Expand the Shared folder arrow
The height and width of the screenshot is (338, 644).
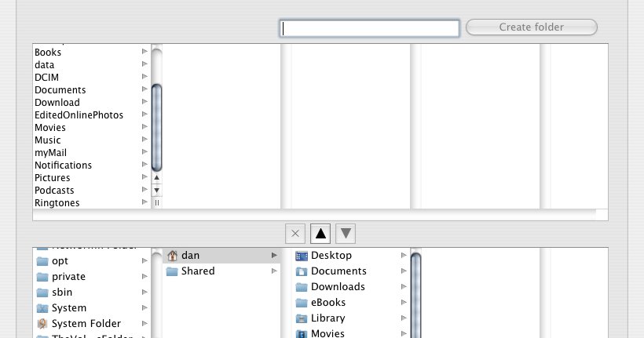[x=274, y=271]
